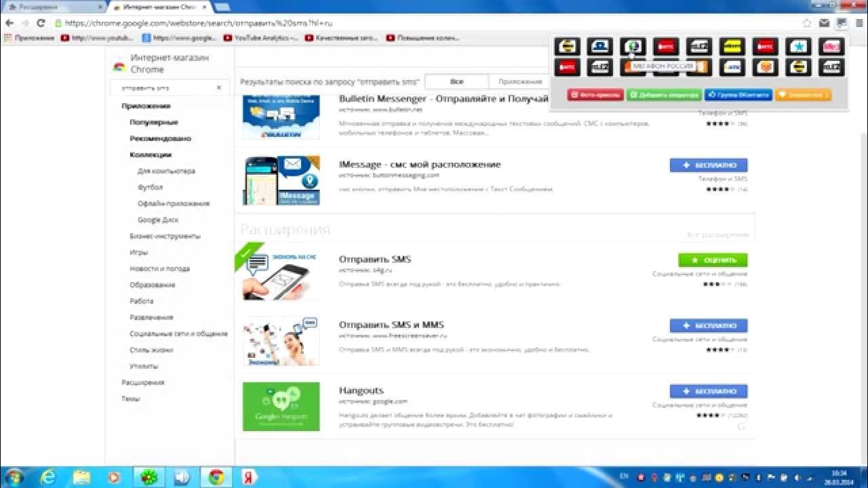The image size is (868, 488).
Task: Click БЕСПЛАТНО for IMessage app
Action: pyautogui.click(x=709, y=165)
